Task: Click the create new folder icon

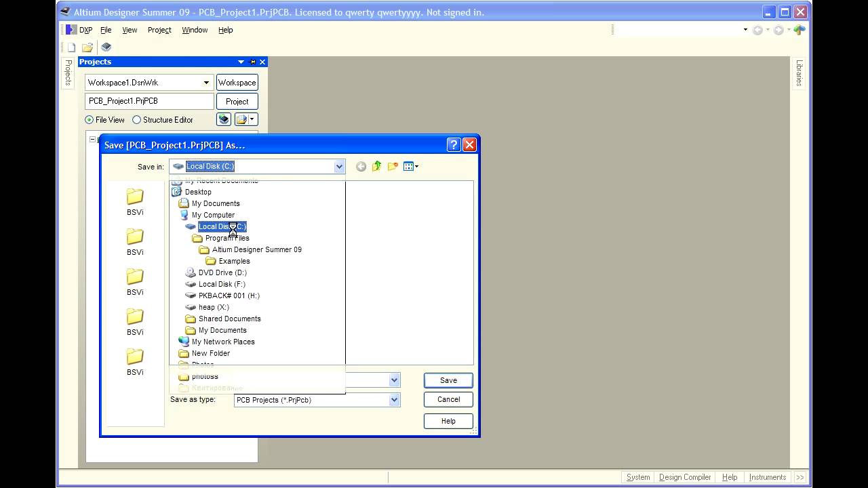Action: tap(393, 167)
